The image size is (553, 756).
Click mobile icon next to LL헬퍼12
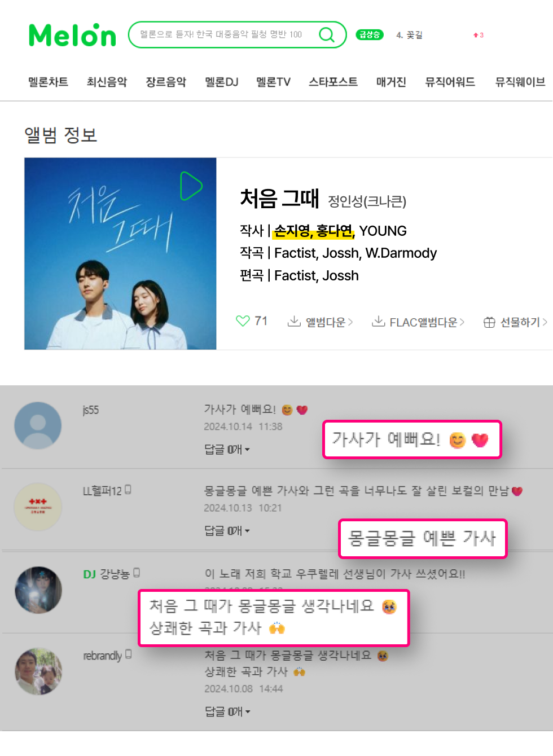[x=128, y=489]
